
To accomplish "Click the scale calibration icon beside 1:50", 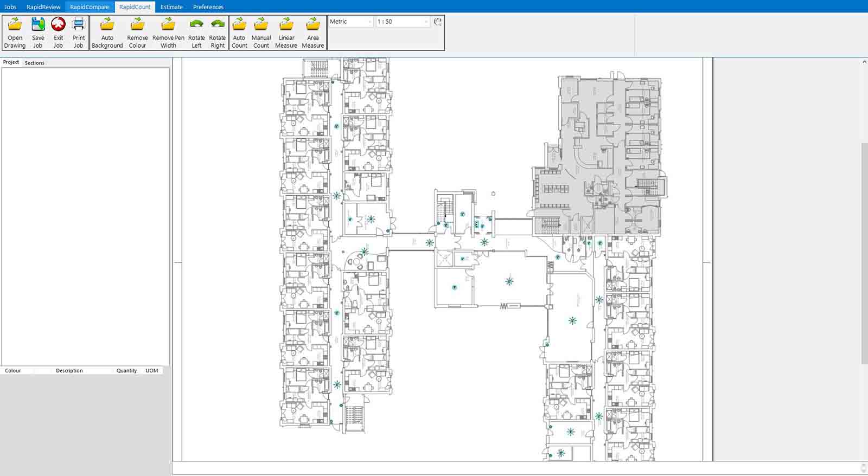I will pos(438,22).
